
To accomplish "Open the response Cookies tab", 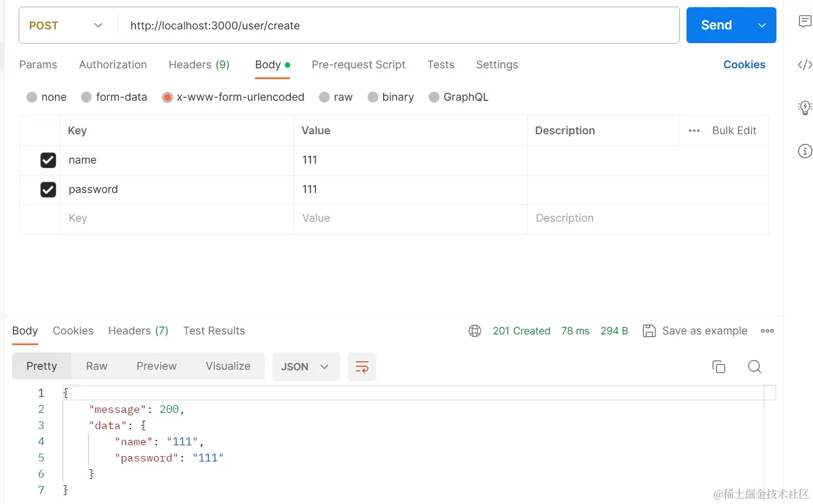I will [x=73, y=331].
